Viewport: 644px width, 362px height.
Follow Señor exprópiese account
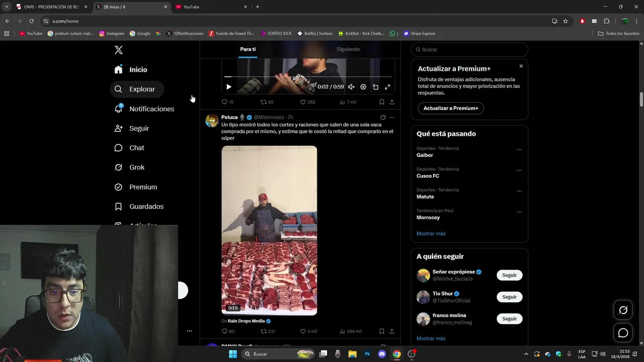tap(509, 275)
